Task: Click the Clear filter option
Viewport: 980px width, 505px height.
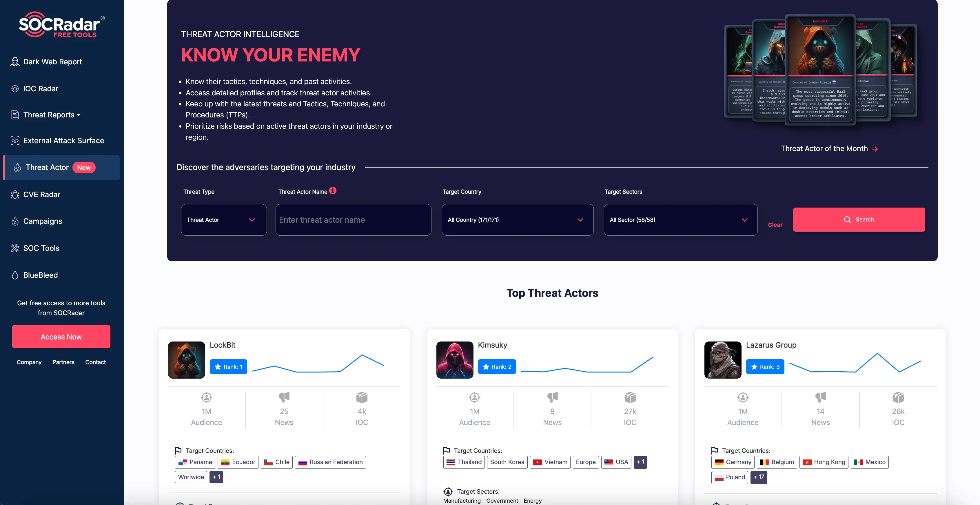Action: tap(775, 225)
